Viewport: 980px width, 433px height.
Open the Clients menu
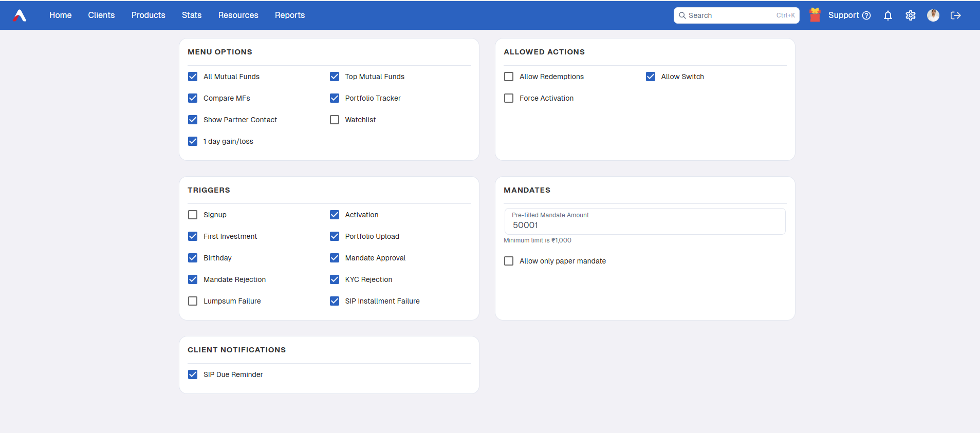pos(101,15)
